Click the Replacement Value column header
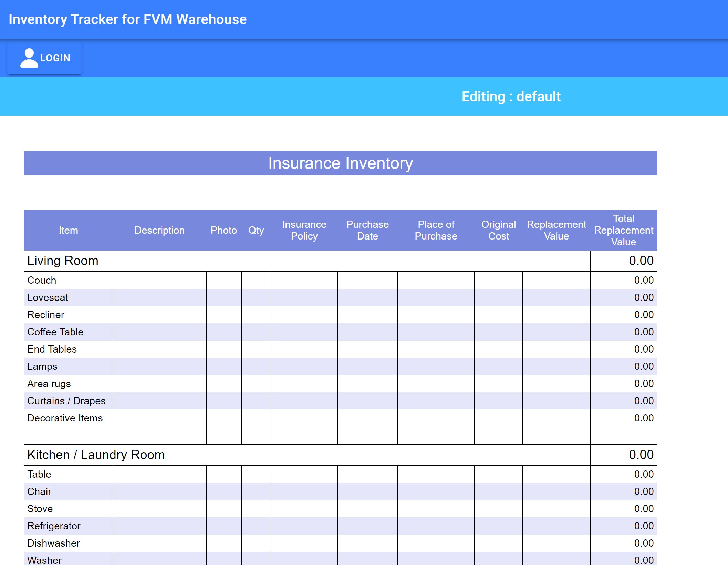The width and height of the screenshot is (728, 569). (x=557, y=230)
